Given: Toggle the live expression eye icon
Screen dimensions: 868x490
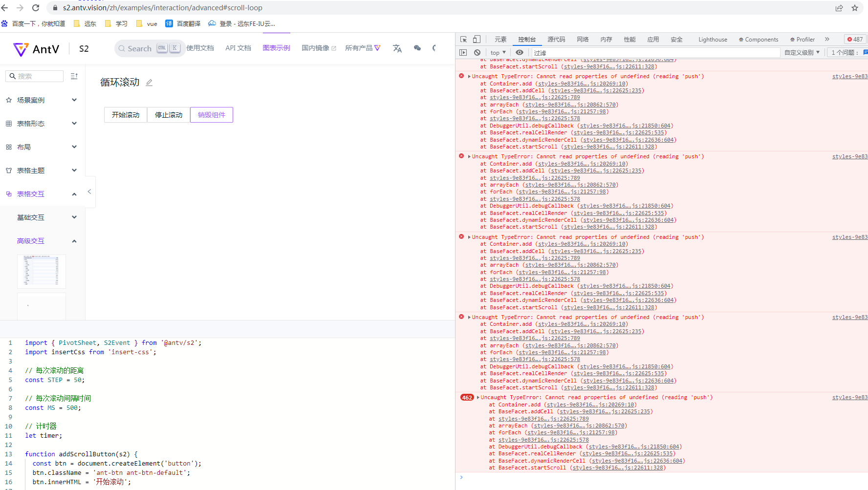Looking at the screenshot, I should click(x=520, y=52).
